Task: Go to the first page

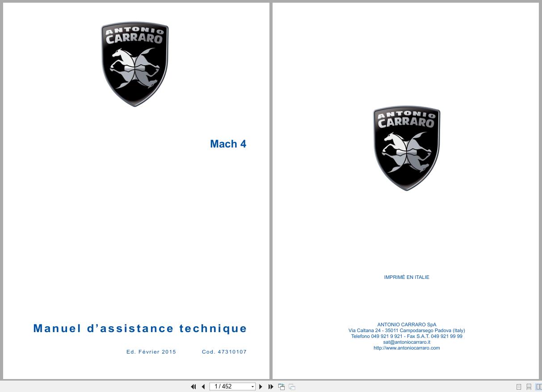Action: point(193,387)
